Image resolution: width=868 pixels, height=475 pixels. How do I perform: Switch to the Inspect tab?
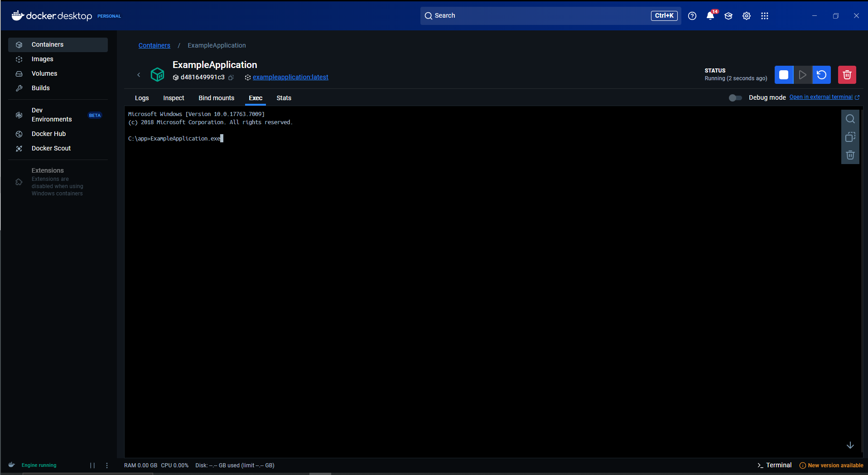[174, 98]
